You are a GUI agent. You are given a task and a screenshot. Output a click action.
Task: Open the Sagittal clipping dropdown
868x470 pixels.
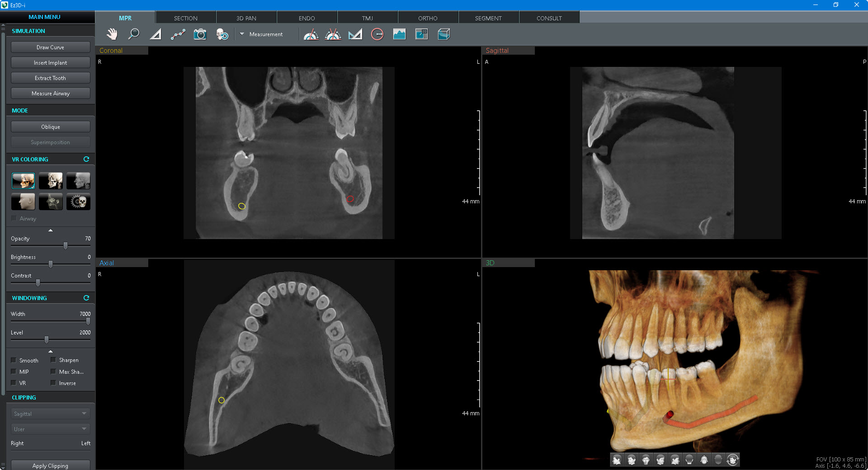50,414
